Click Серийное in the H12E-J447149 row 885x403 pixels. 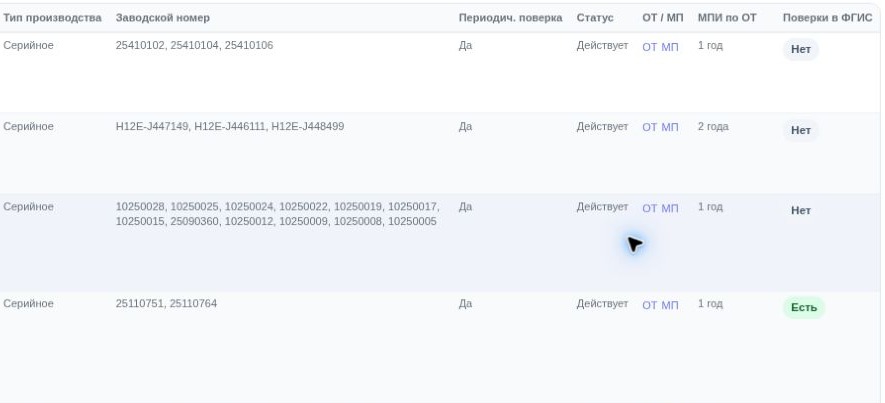28,126
